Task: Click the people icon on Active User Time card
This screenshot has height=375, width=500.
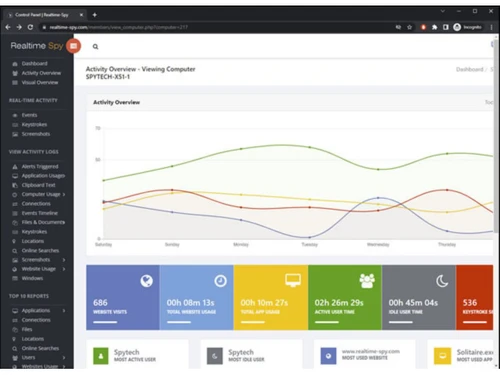Action: 367,281
